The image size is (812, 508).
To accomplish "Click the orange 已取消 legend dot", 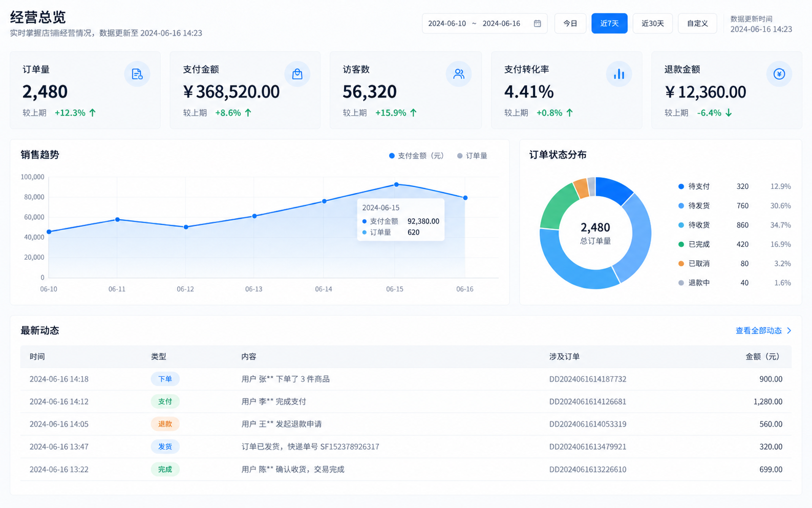I will coord(681,264).
